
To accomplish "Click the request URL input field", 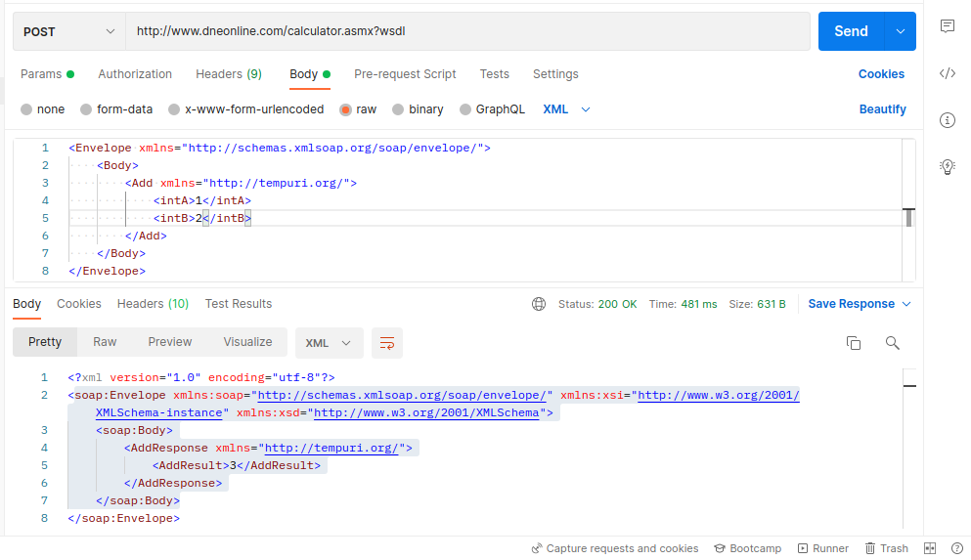I will click(x=467, y=31).
